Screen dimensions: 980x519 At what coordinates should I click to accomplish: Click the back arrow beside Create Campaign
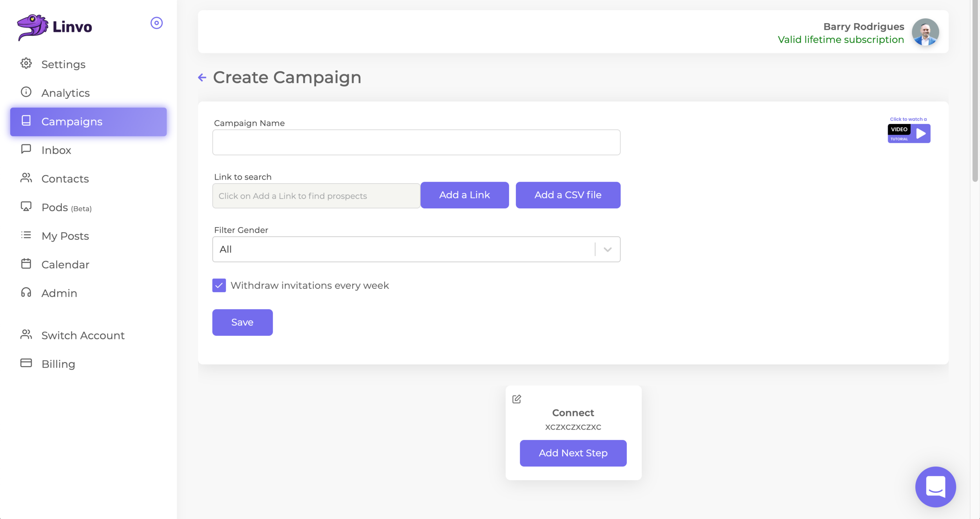202,78
